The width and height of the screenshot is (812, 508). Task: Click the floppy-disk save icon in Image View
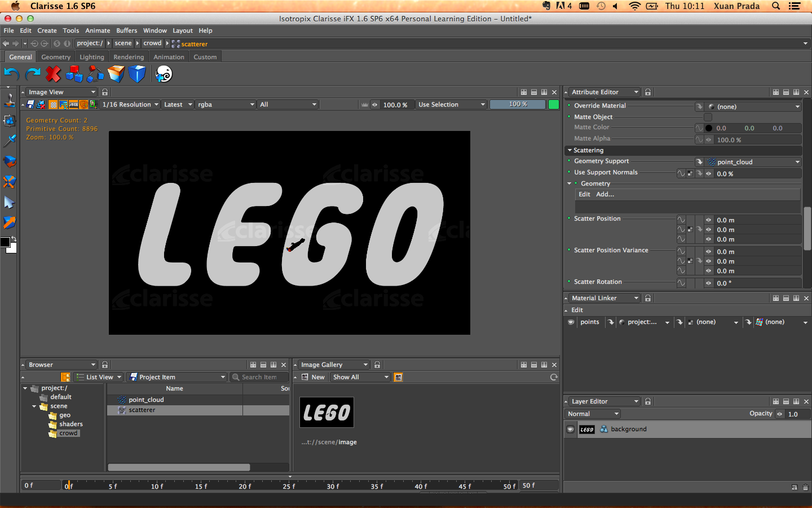30,104
